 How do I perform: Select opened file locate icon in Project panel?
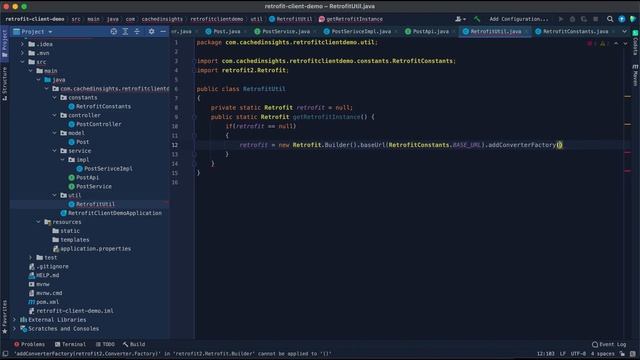click(113, 31)
